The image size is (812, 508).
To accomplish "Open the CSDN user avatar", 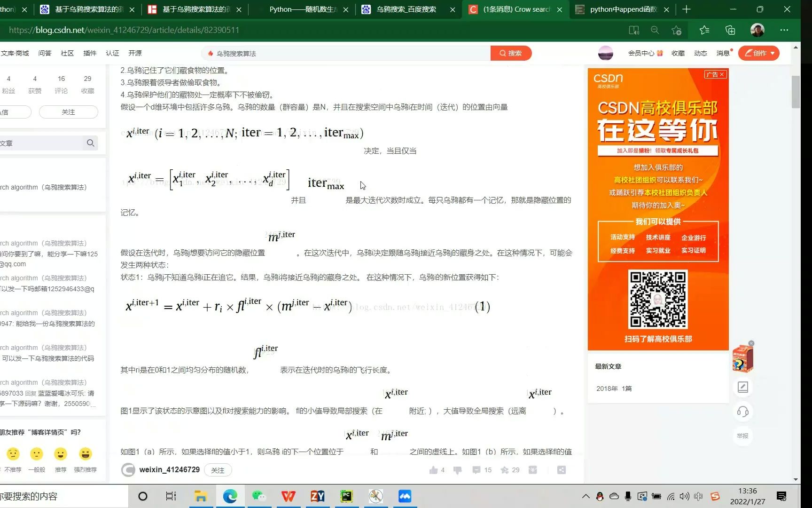I will [605, 53].
